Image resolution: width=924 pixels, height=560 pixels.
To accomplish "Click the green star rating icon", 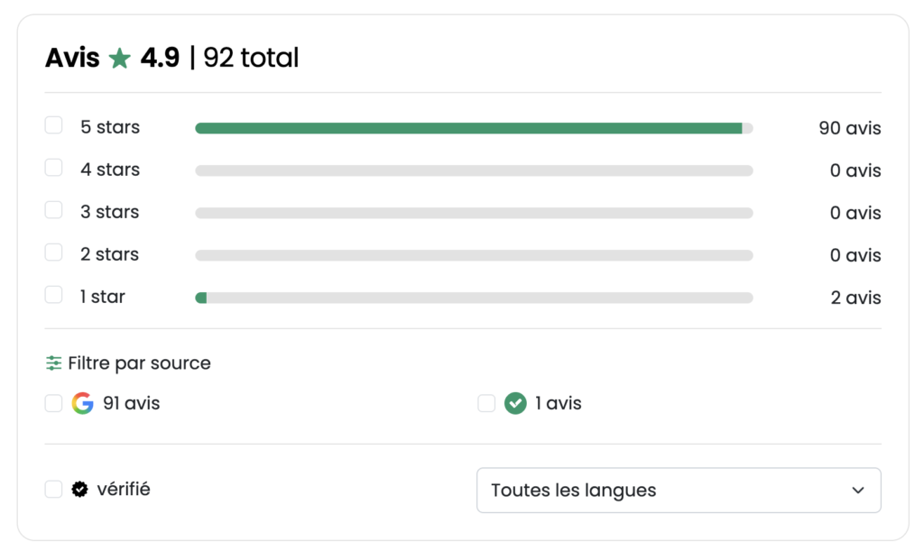I will click(120, 59).
